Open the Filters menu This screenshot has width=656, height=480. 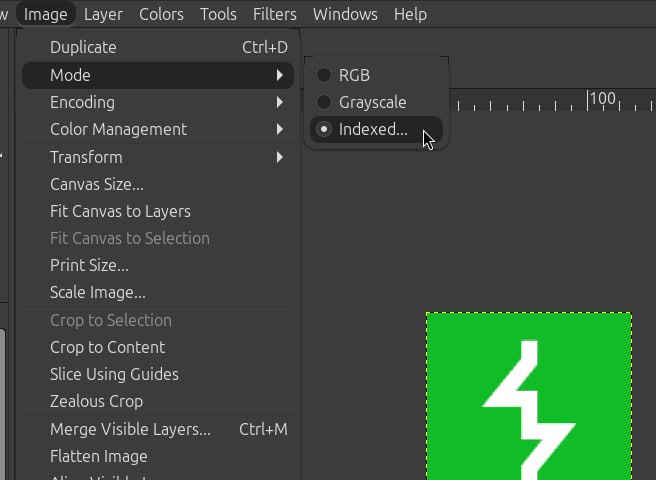click(274, 14)
